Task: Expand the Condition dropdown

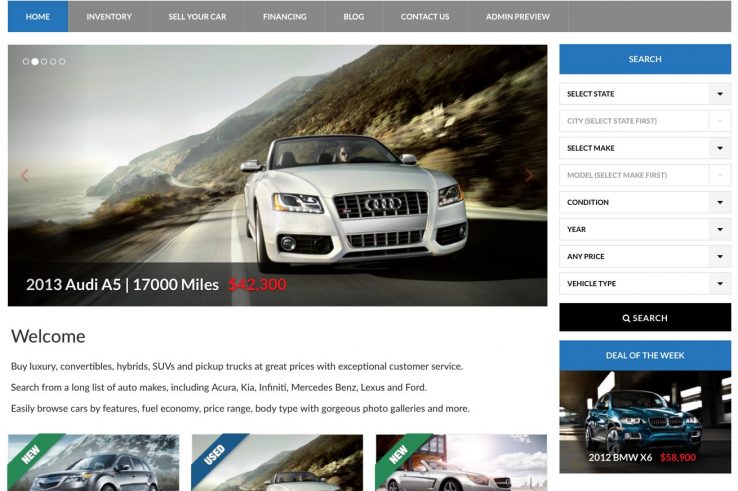Action: pyautogui.click(x=645, y=202)
